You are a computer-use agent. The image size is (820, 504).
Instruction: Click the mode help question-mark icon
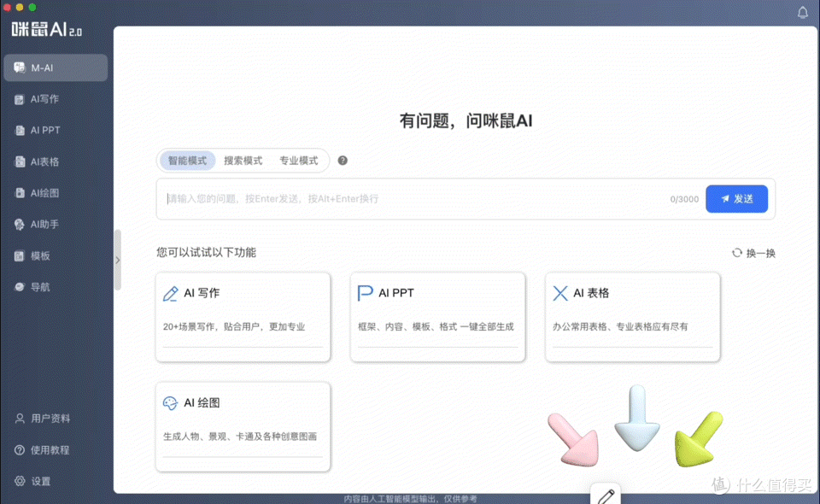pos(343,161)
